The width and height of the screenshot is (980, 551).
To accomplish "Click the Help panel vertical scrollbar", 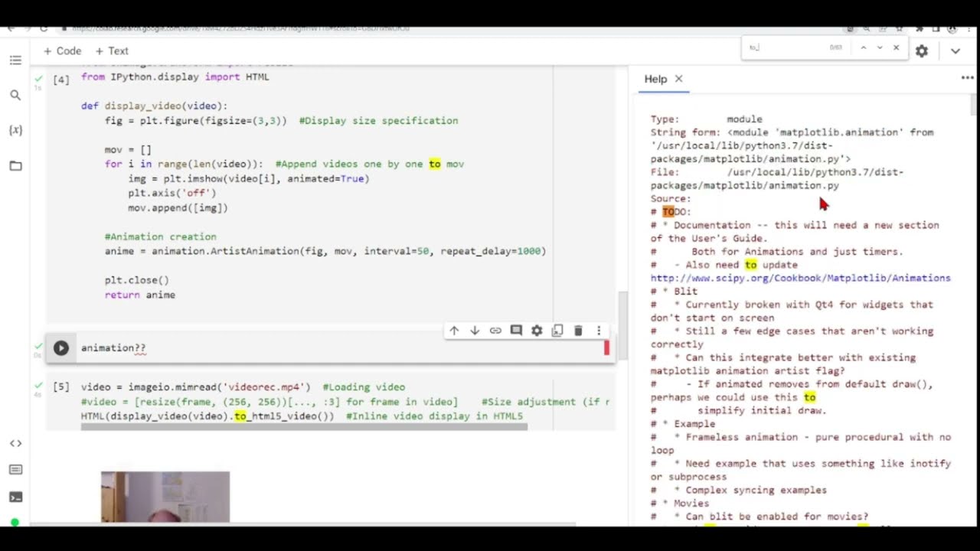I will pos(974,103).
